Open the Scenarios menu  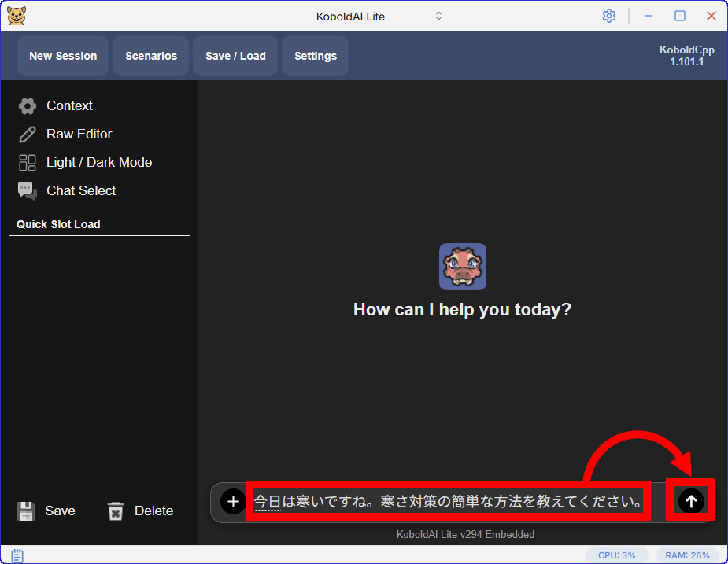(x=151, y=56)
